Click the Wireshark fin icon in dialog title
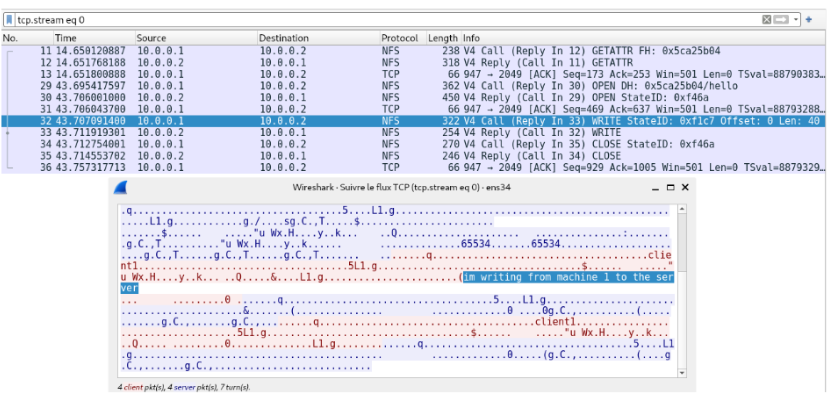 tap(121, 189)
